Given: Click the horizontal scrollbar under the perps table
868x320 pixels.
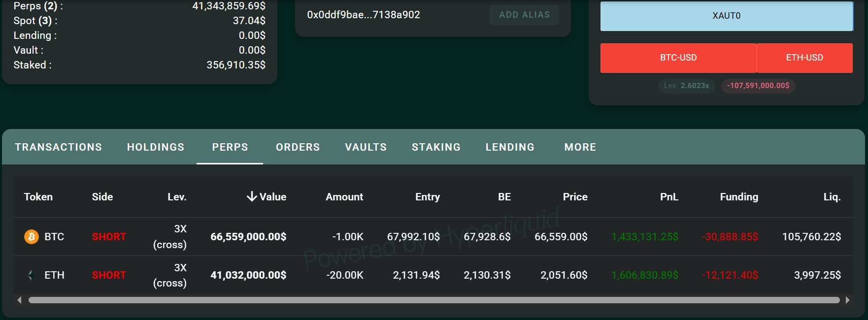Looking at the screenshot, I should coord(434,300).
